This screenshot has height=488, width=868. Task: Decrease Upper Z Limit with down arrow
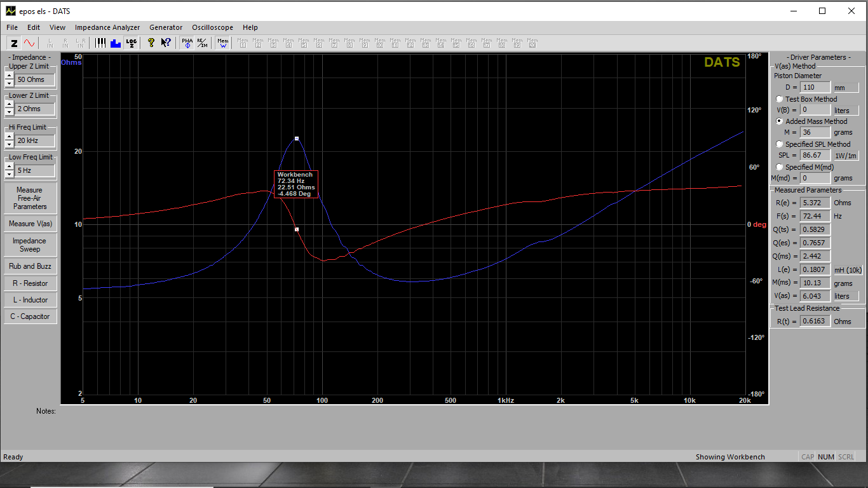coord(9,83)
